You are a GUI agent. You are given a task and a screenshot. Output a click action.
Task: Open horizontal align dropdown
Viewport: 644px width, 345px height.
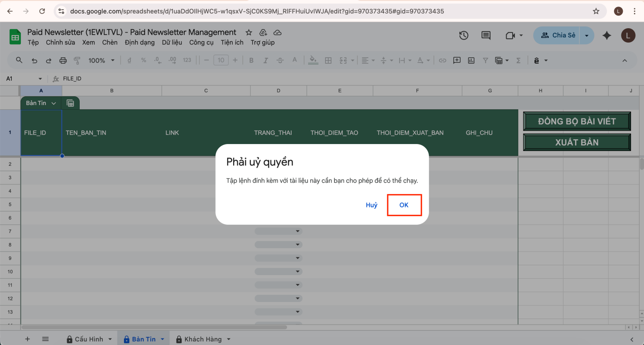pos(368,60)
